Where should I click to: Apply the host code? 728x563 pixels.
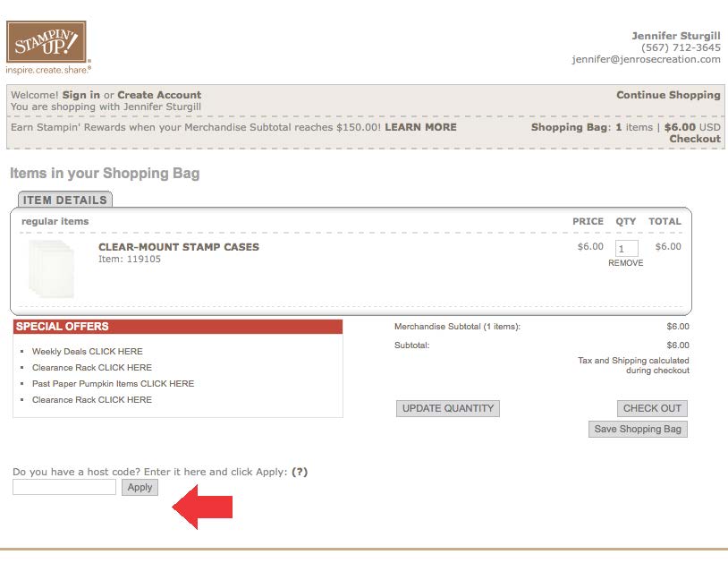[140, 487]
